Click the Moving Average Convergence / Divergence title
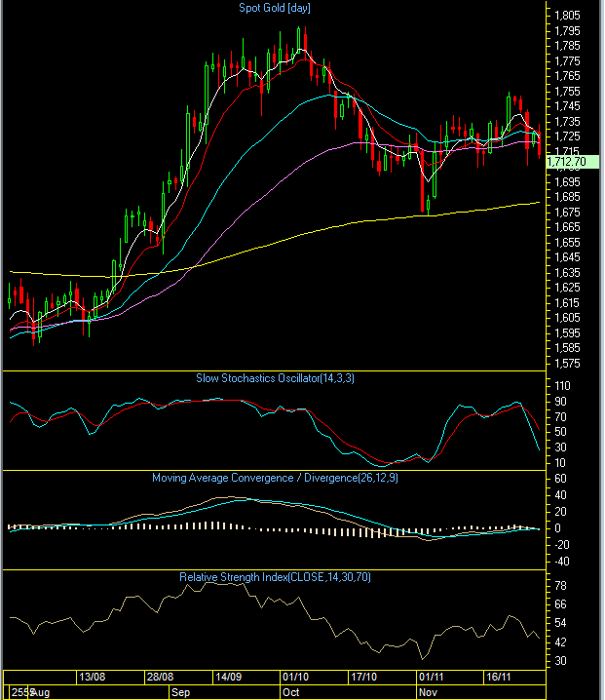605x700 pixels. pyautogui.click(x=275, y=478)
